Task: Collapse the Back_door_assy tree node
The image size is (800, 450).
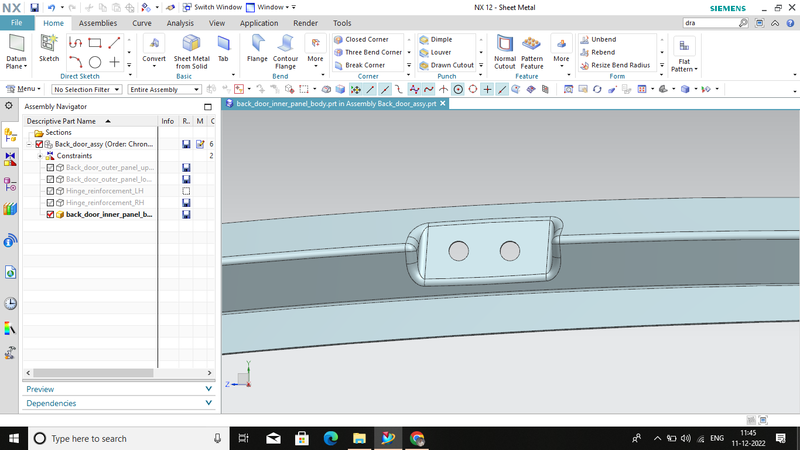Action: click(x=30, y=144)
